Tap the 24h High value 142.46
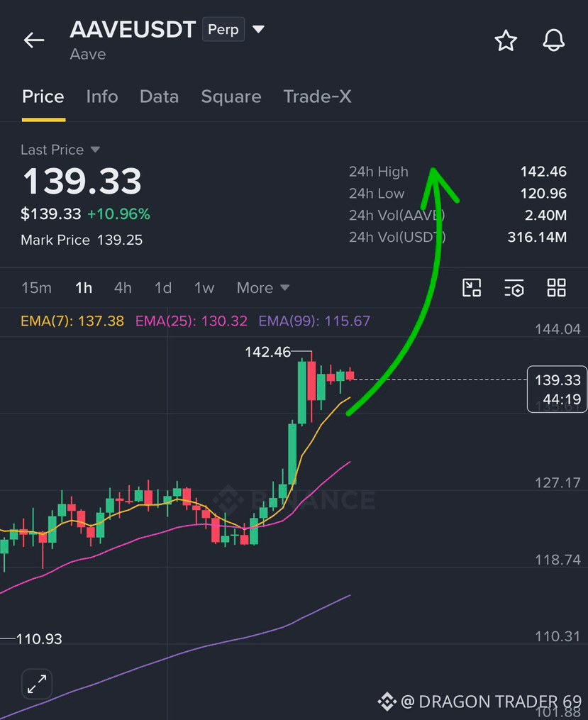 (x=543, y=172)
